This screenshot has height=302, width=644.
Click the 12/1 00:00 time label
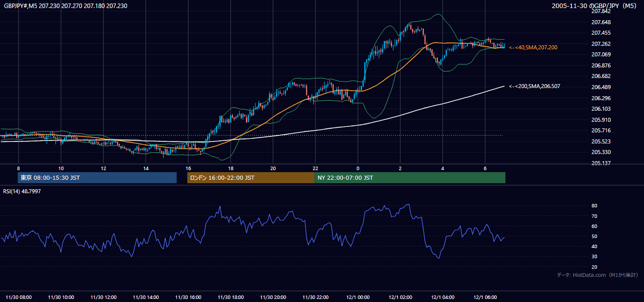coord(358,297)
